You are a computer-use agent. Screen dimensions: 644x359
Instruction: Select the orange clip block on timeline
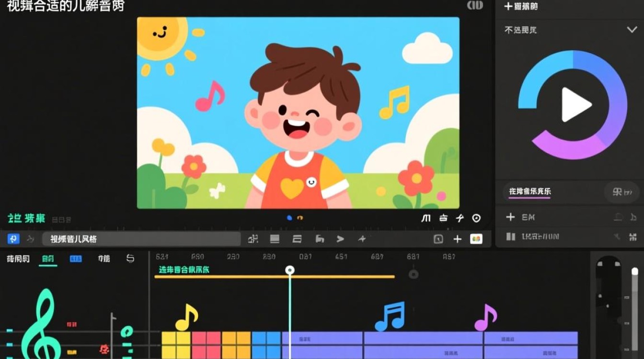pyautogui.click(x=237, y=345)
